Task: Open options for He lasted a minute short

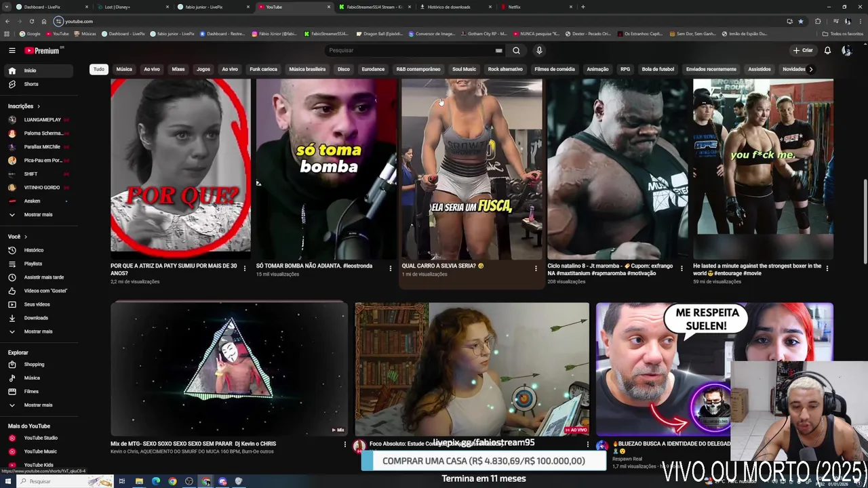Action: coord(827,268)
